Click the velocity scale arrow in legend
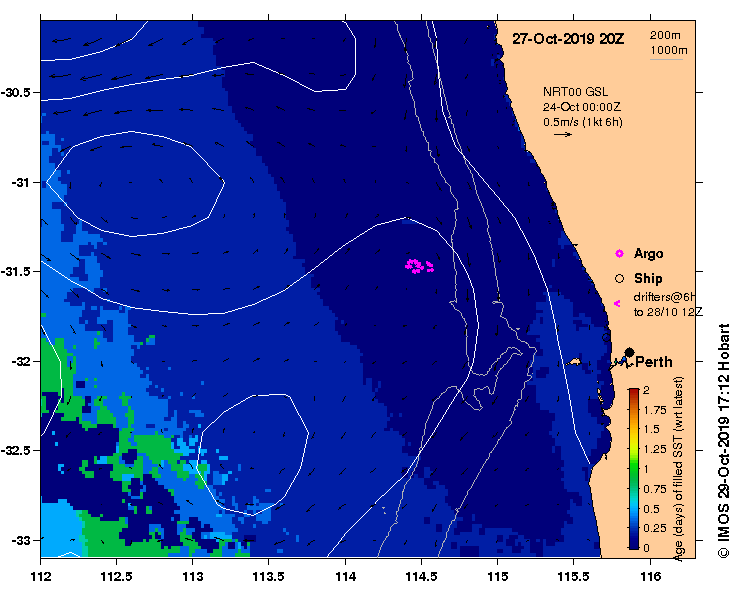This screenshot has width=739, height=592. point(563,135)
